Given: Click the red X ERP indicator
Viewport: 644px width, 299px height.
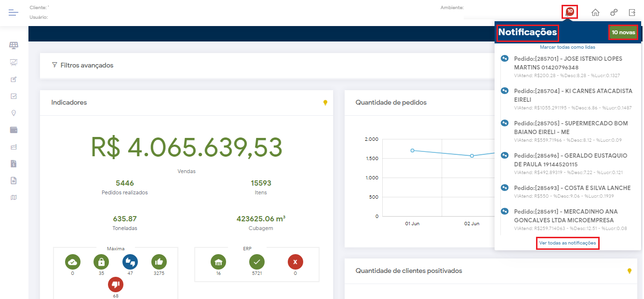Looking at the screenshot, I should coord(295,262).
